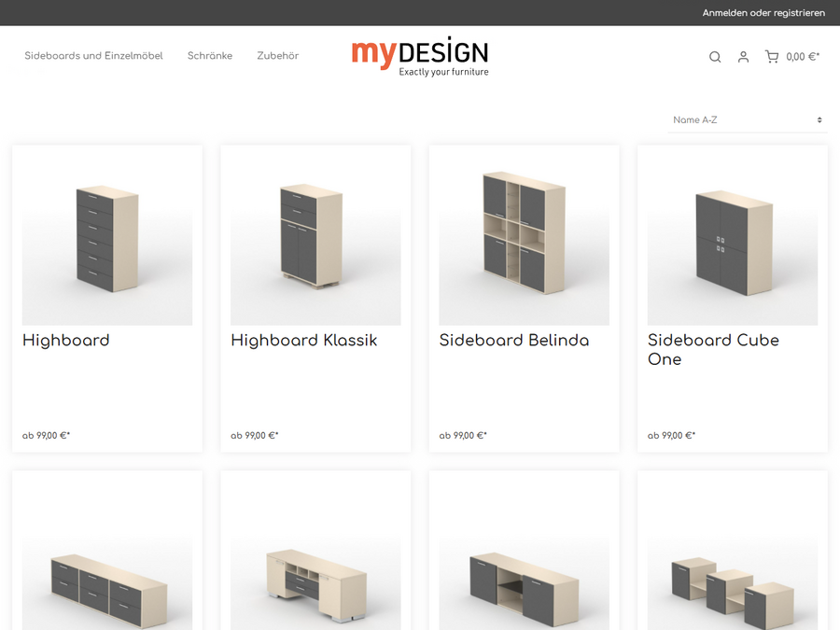Open the six-drawer low sideboard thumbnail
This screenshot has width=840, height=630.
tap(107, 555)
